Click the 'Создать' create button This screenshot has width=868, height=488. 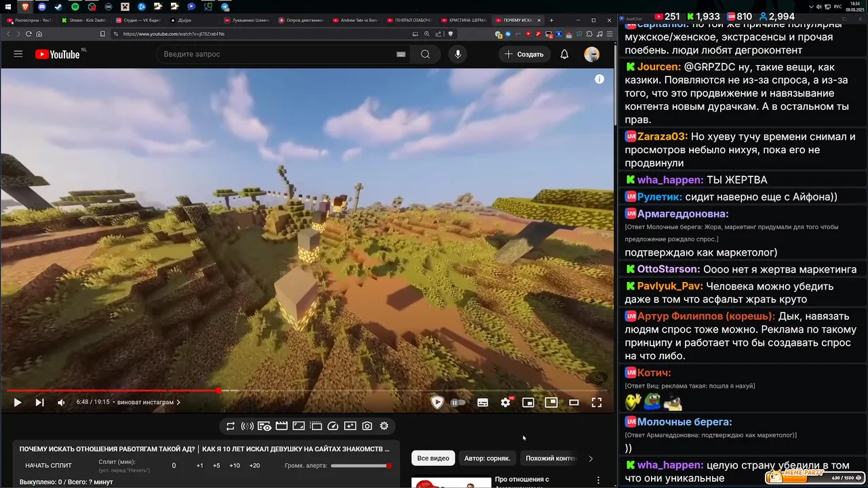(524, 54)
